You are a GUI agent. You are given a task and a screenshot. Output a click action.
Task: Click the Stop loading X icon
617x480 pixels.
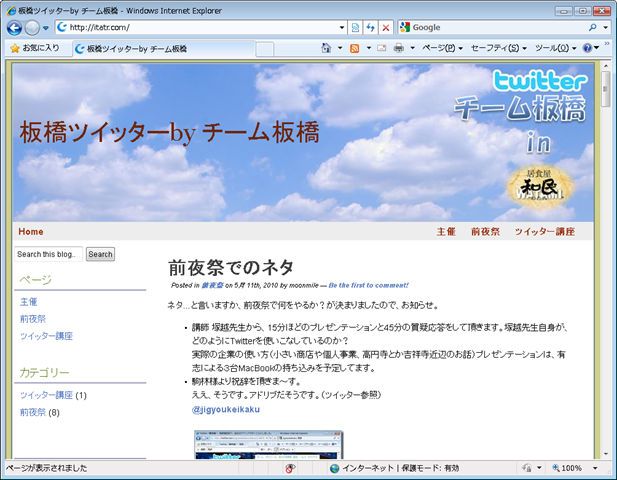pyautogui.click(x=385, y=27)
